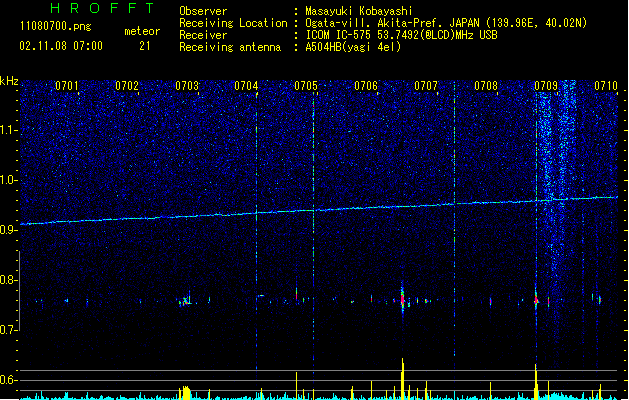Click the kHz axis unit label
Viewport: 629px width, 400px height.
click(x=9, y=81)
